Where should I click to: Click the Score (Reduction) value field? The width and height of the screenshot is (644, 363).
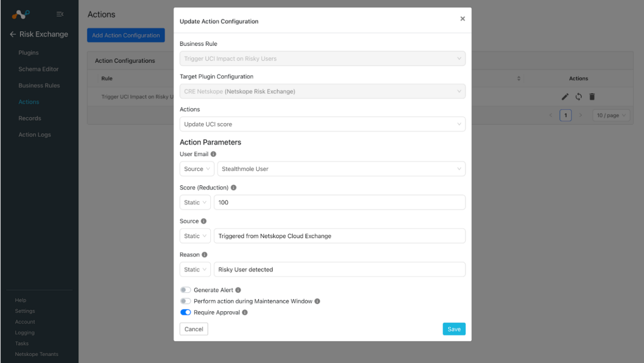(339, 202)
